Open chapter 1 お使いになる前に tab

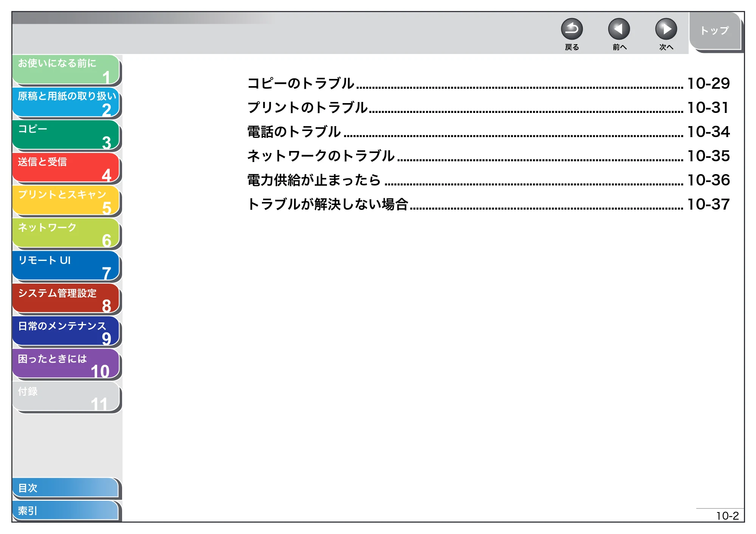(x=66, y=69)
